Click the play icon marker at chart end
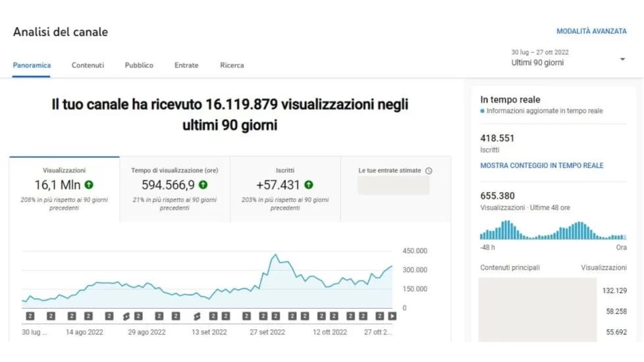The width and height of the screenshot is (644, 362). tap(392, 316)
